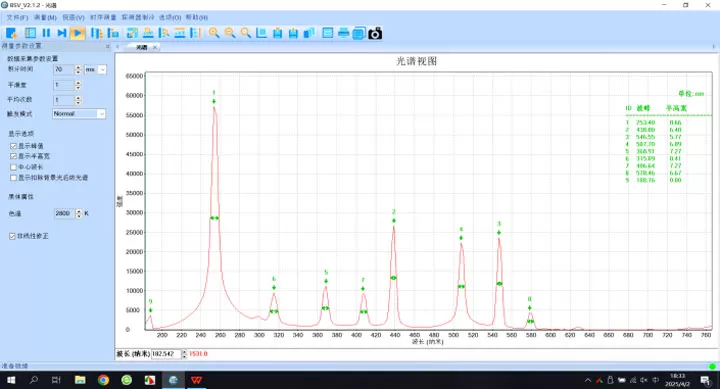Increase average count with up arrow

click(78, 98)
